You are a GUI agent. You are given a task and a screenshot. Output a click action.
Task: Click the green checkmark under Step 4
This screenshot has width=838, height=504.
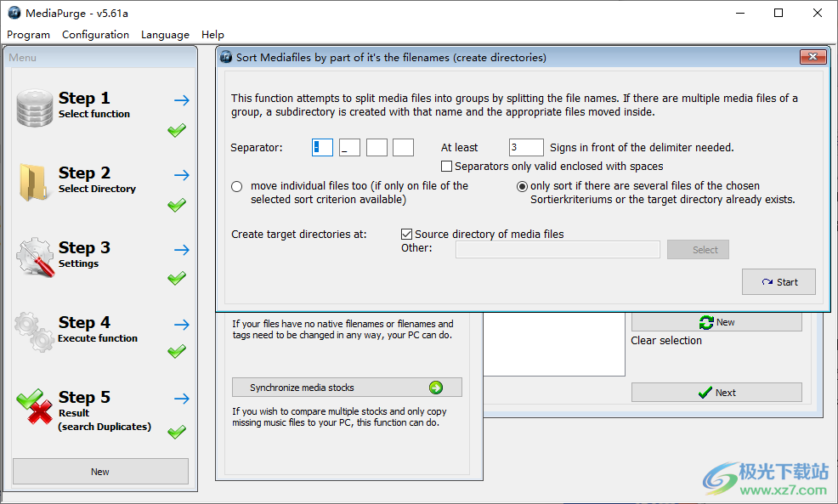click(x=177, y=351)
